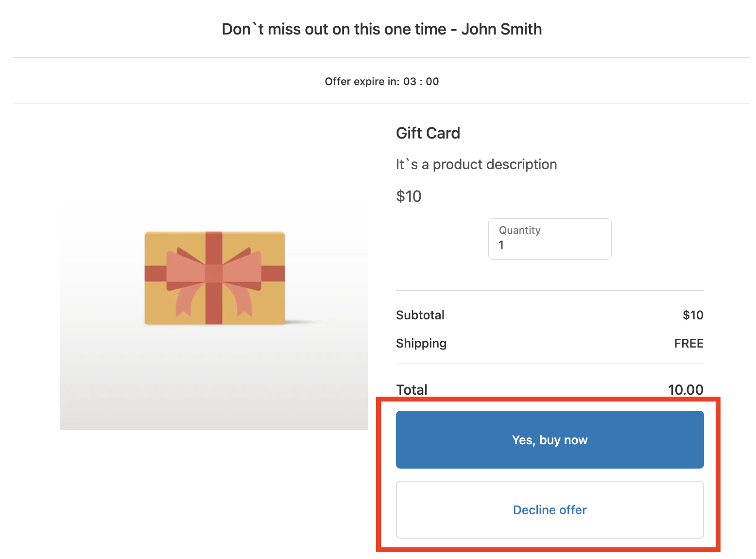Image resolution: width=756 pixels, height=559 pixels.
Task: Click the 03 : 00 countdown timer
Action: coord(421,82)
